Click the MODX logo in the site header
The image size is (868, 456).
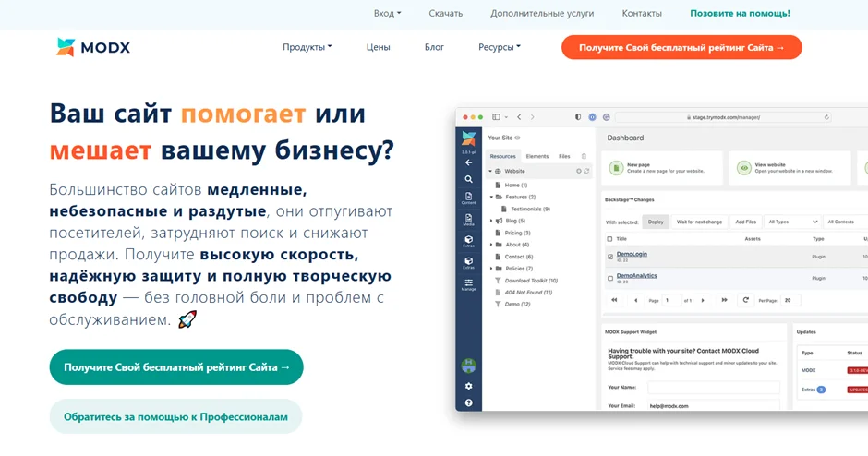(93, 48)
